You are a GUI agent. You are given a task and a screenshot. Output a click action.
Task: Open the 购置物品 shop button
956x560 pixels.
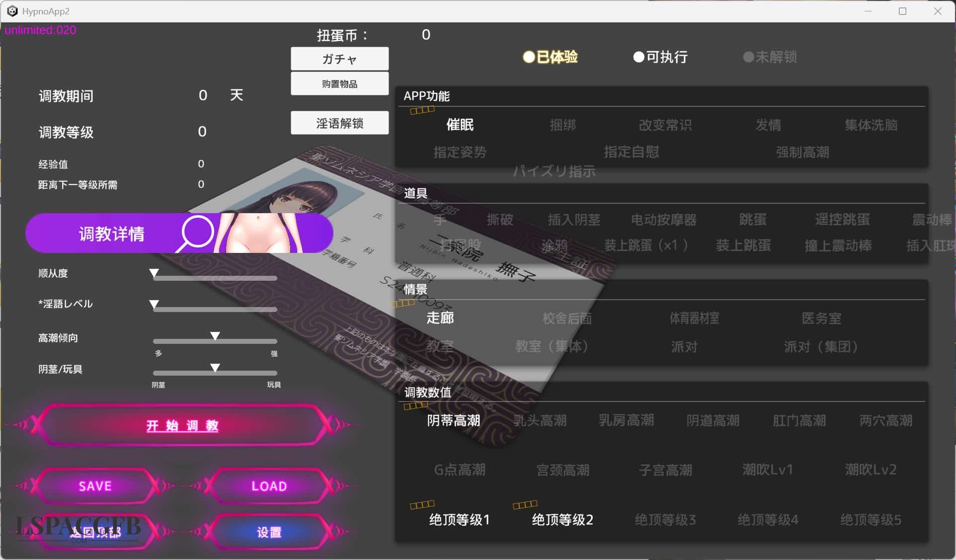click(339, 84)
